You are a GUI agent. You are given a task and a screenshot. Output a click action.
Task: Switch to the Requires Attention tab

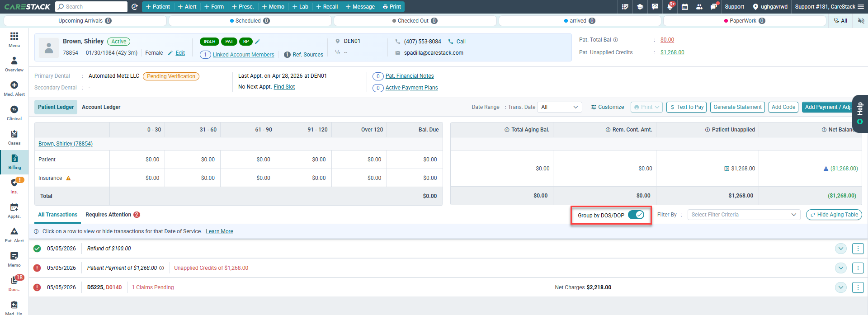click(113, 215)
